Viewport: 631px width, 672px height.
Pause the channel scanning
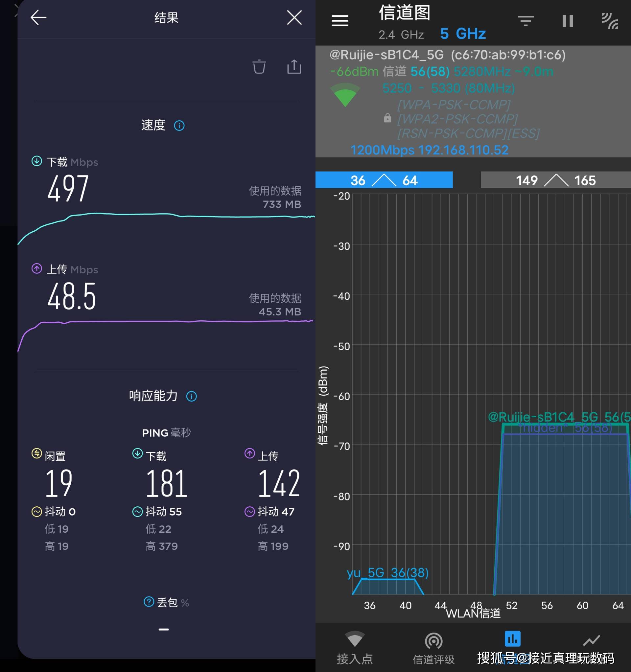(568, 21)
